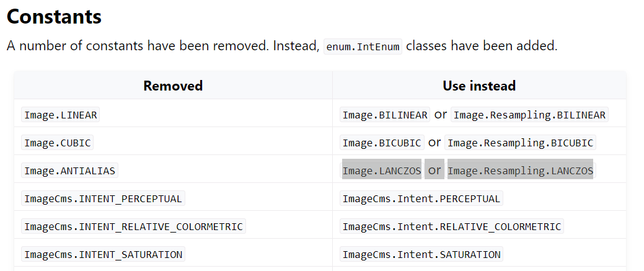The width and height of the screenshot is (644, 271).
Task: Click the enum.IntEnum inline code
Action: click(363, 47)
